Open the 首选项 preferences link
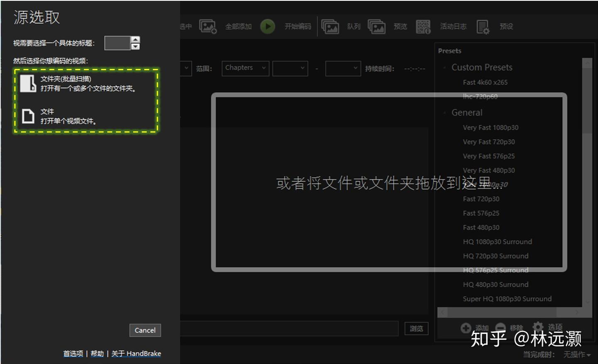Viewport: 598px width, 364px height. coord(73,354)
